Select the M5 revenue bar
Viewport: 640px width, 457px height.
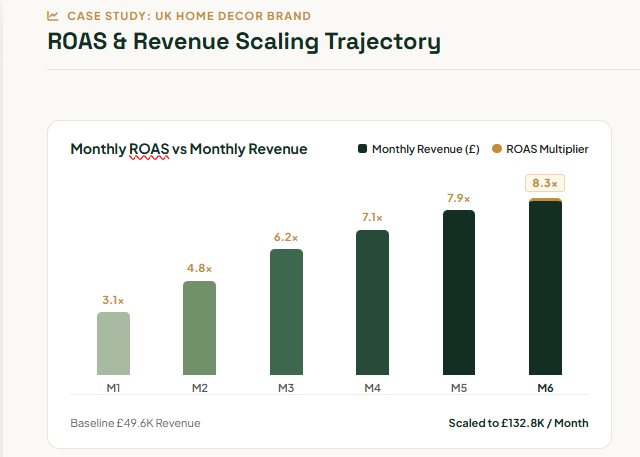[459, 293]
